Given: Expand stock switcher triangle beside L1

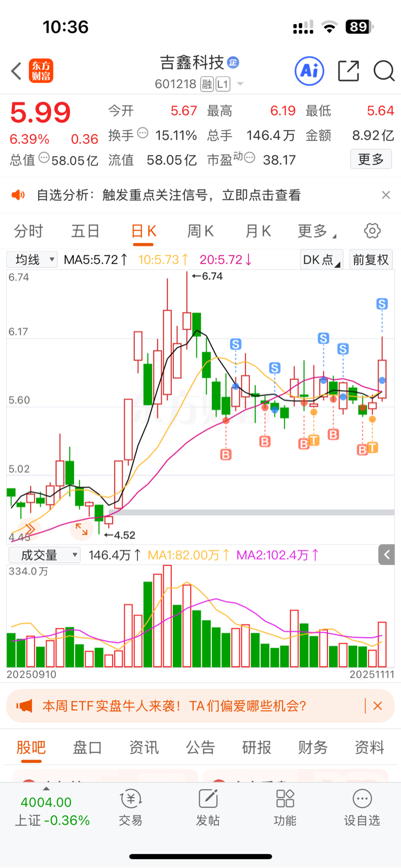Looking at the screenshot, I should point(240,84).
